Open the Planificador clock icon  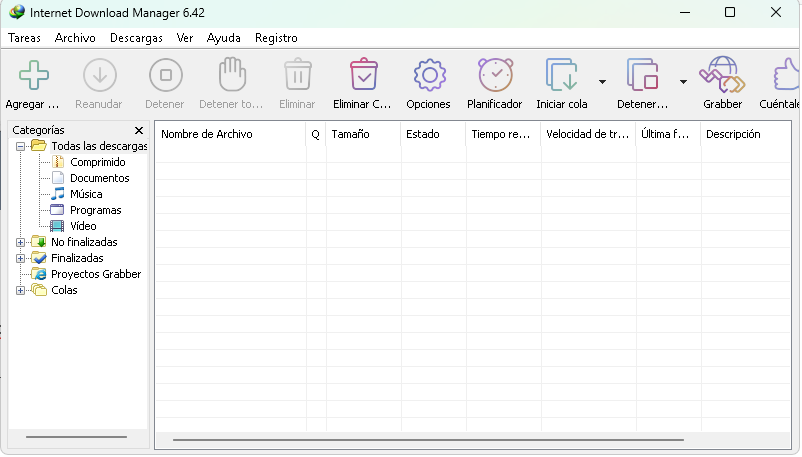point(494,76)
